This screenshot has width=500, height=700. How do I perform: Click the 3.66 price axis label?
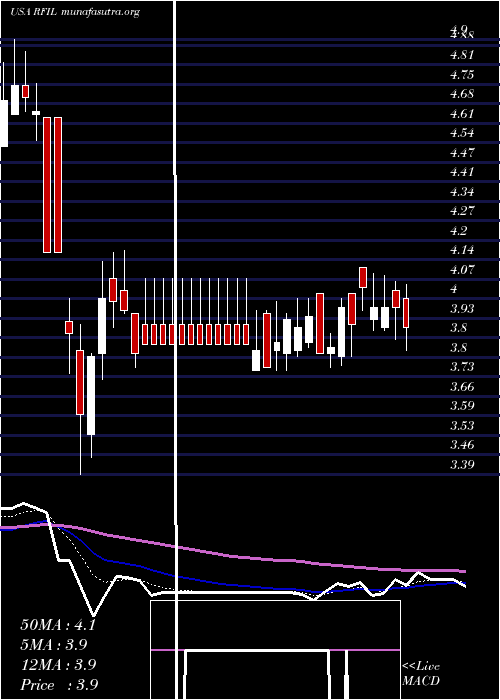point(462,387)
